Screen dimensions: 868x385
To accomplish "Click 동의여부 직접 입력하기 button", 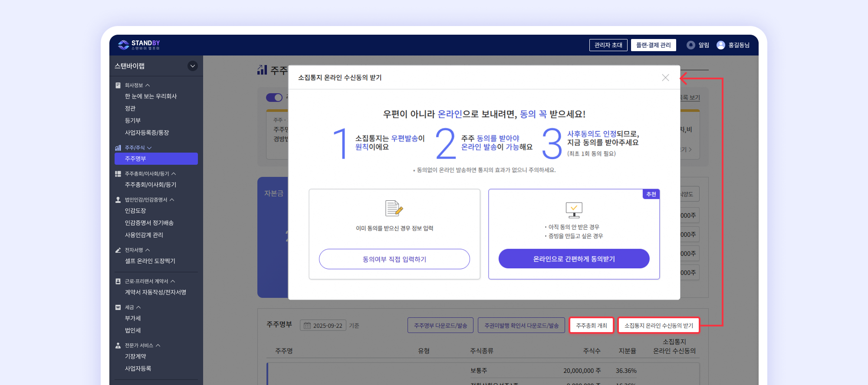I will 395,259.
